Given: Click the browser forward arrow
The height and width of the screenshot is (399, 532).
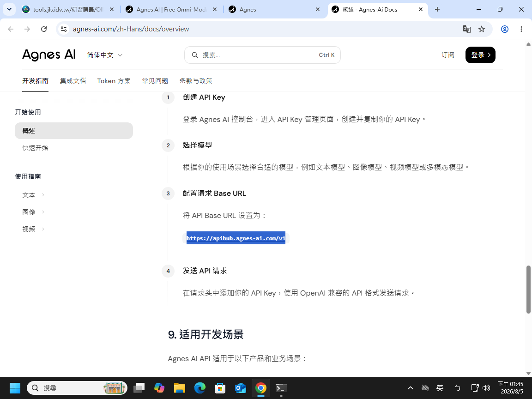Looking at the screenshot, I should (27, 29).
